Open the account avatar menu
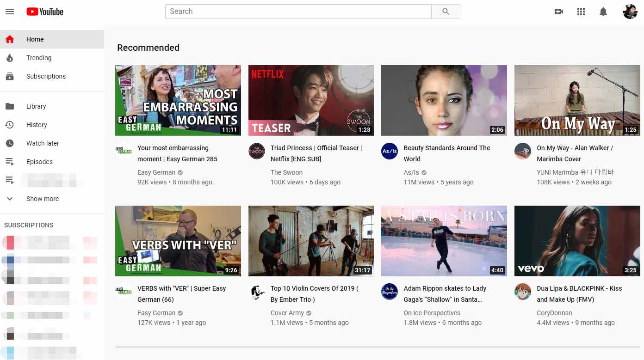644x360 pixels. 630,12
